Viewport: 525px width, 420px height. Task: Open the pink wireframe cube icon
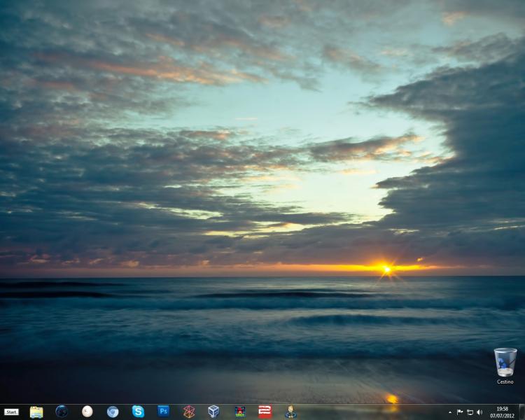(189, 412)
